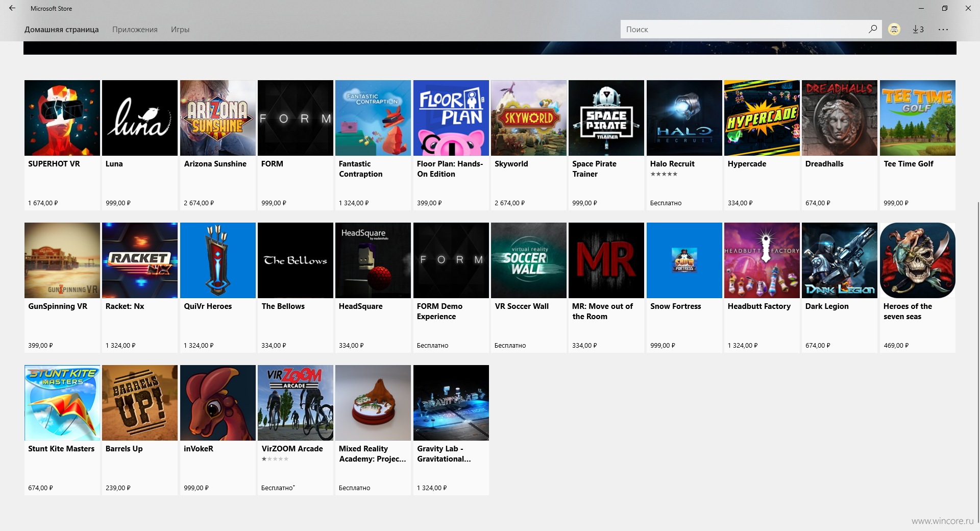Viewport: 980px width, 531px height.
Task: Open MR: Move out of the Room tile
Action: click(x=606, y=287)
